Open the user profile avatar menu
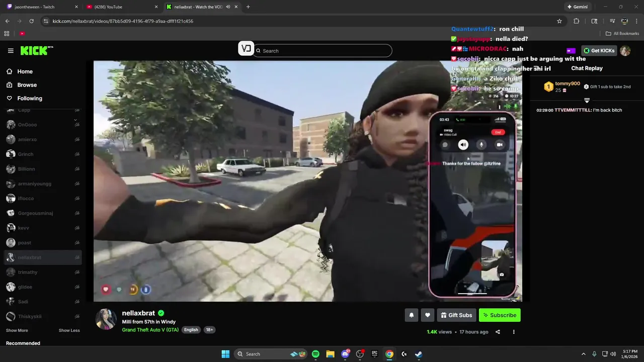This screenshot has height=362, width=644. (625, 51)
